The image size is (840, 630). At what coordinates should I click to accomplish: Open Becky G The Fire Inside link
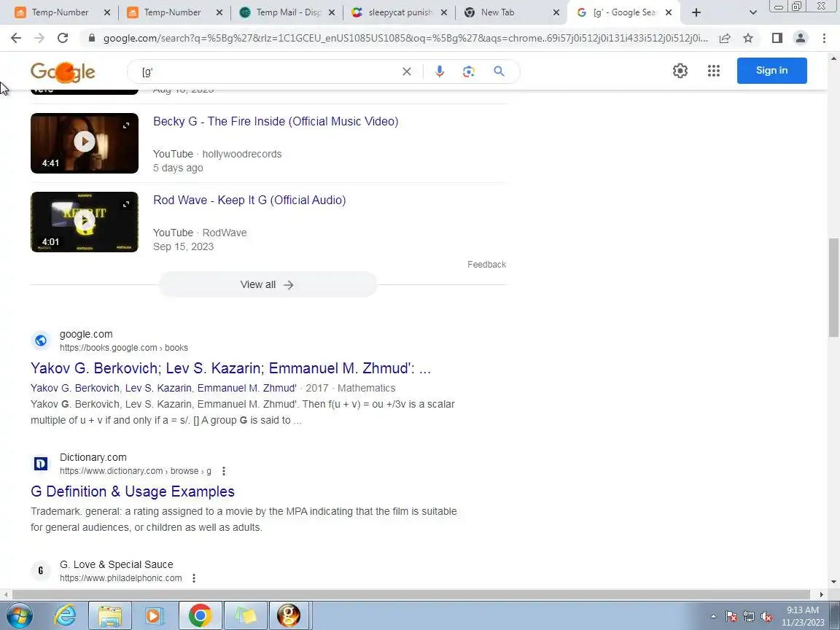[276, 122]
